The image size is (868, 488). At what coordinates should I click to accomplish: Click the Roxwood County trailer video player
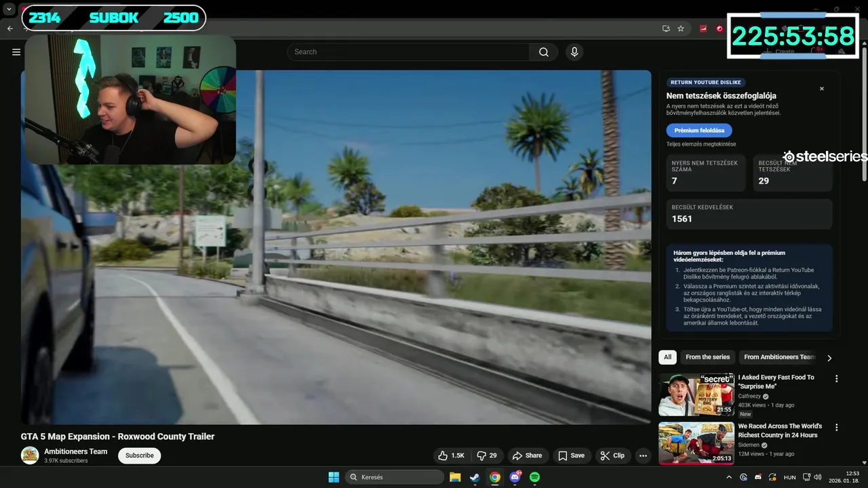pos(336,247)
